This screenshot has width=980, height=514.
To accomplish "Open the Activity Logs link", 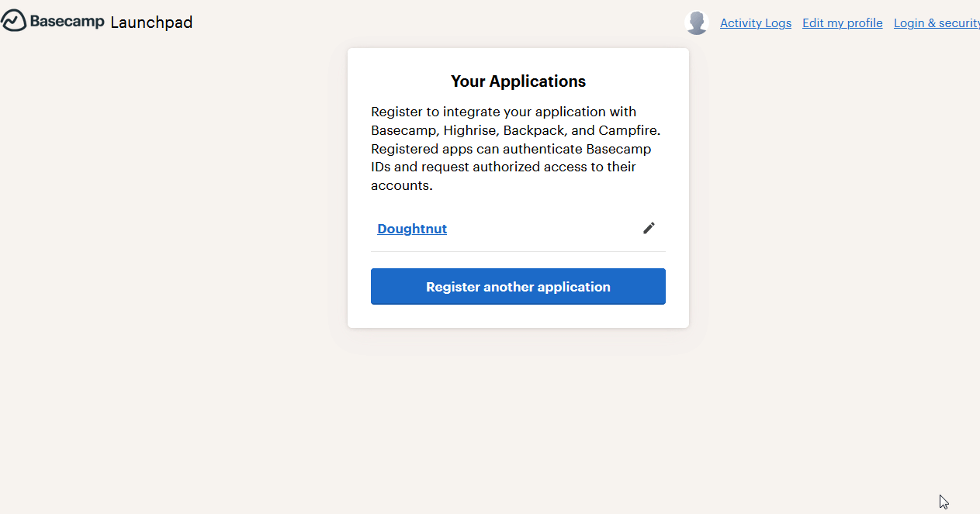I will pyautogui.click(x=756, y=23).
